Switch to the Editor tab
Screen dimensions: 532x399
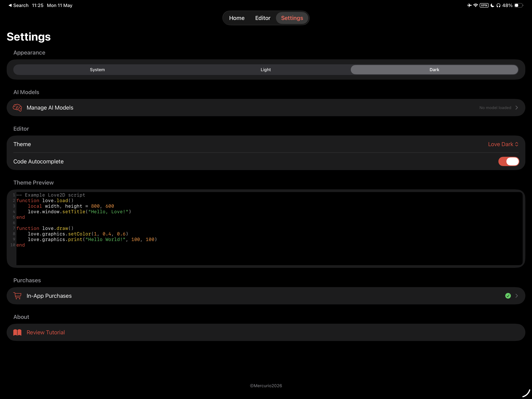(263, 18)
